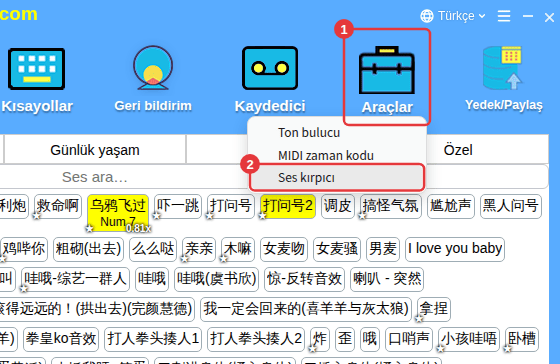
Task: Play the 吓一跳 sound
Action: pyautogui.click(x=178, y=206)
